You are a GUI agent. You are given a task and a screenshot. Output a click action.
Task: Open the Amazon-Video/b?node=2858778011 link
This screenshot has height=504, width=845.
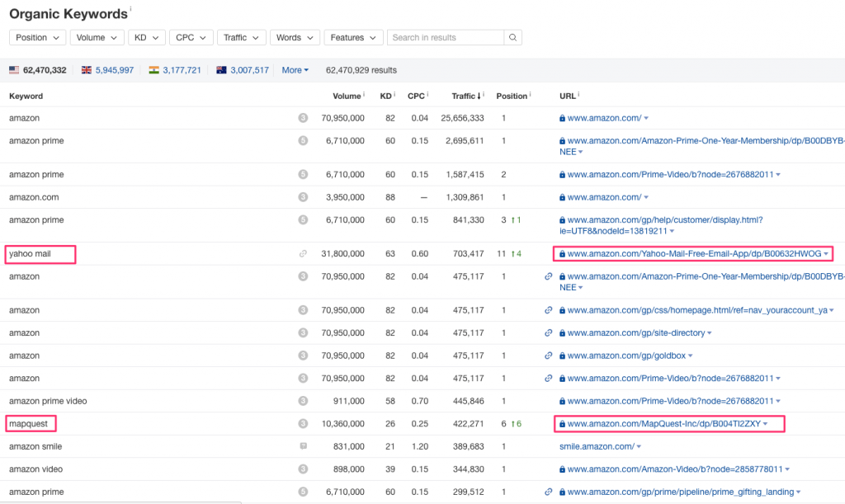(675, 469)
